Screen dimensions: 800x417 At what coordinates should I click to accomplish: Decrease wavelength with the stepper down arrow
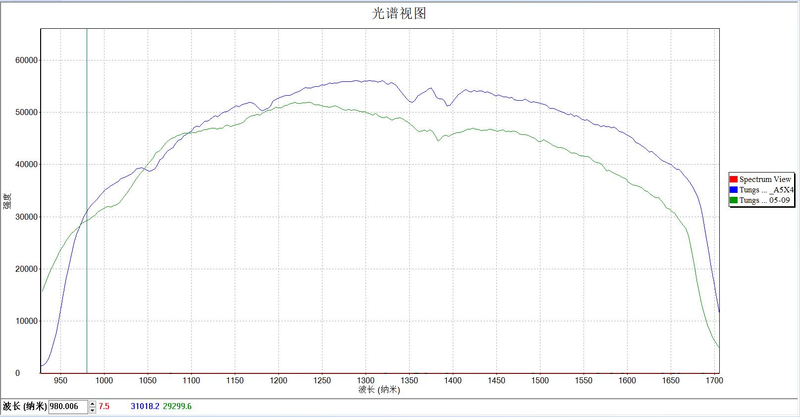pos(92,410)
